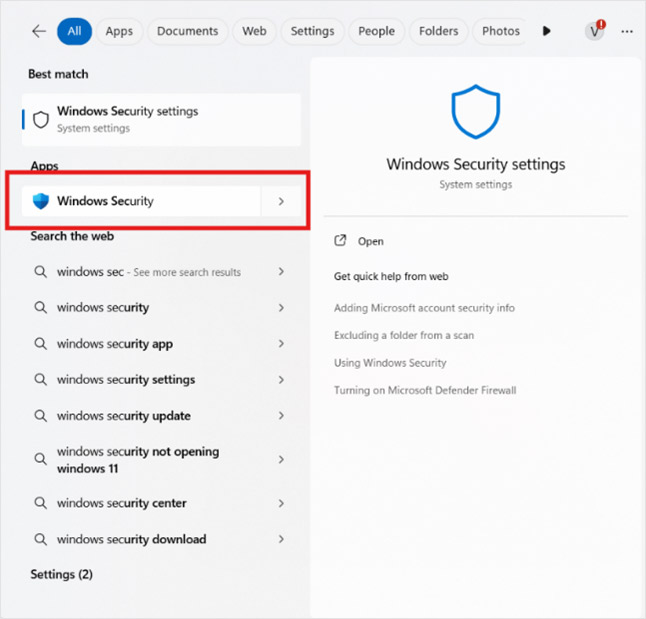Click search icon next to 'windows security center'

40,503
